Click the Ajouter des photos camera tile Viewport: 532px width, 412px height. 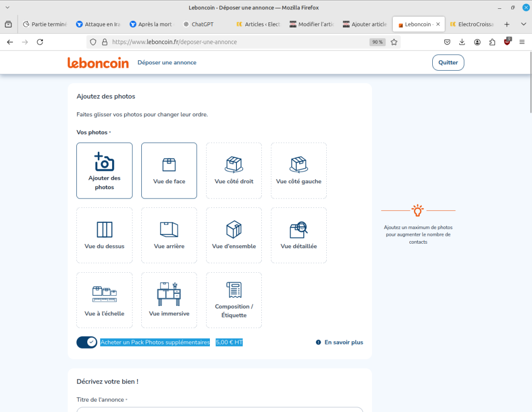104,171
